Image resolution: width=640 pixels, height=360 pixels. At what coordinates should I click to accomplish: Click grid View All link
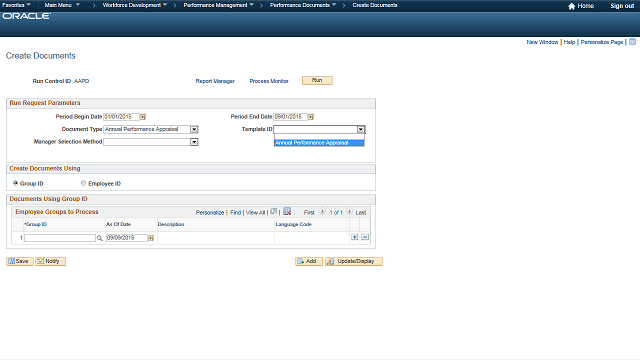click(x=256, y=213)
